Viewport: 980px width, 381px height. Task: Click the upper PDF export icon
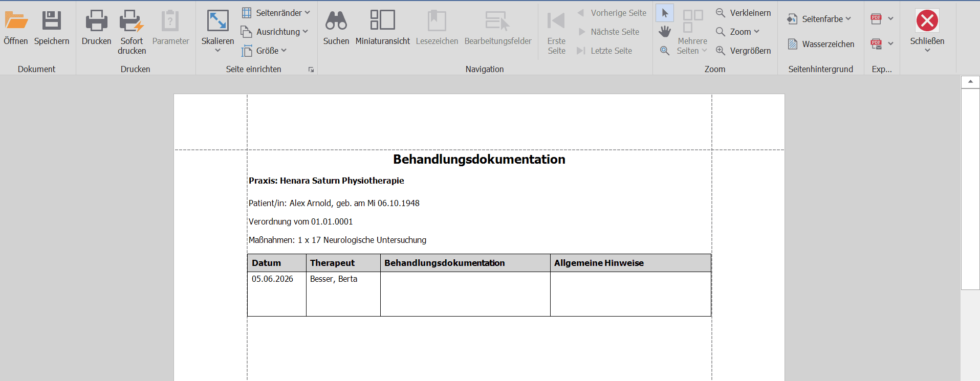[x=876, y=19]
